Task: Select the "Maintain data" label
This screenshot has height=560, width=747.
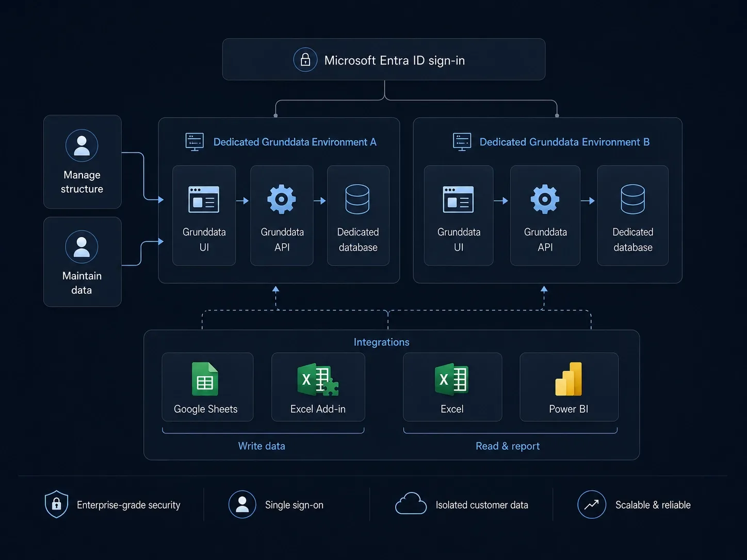Action: click(x=82, y=283)
